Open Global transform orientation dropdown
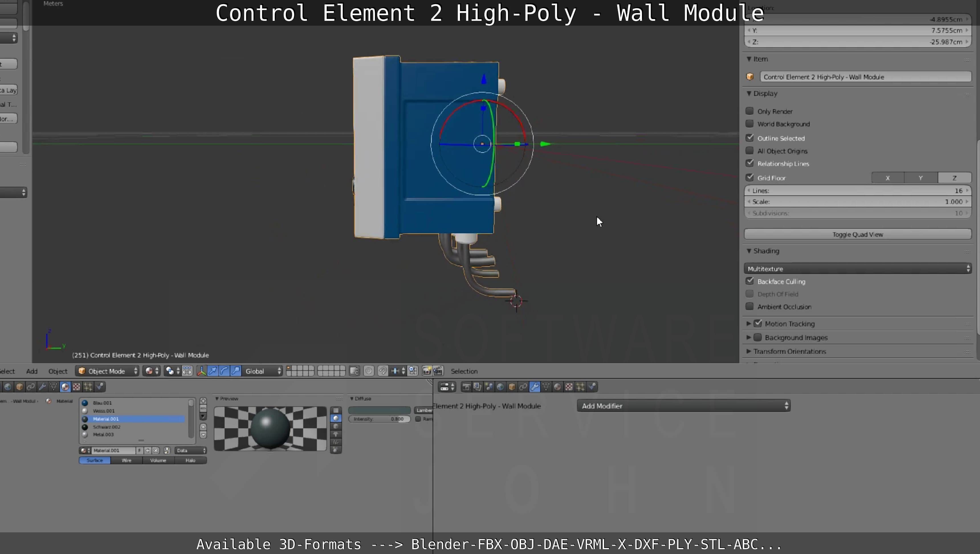The width and height of the screenshot is (980, 554). click(x=262, y=371)
